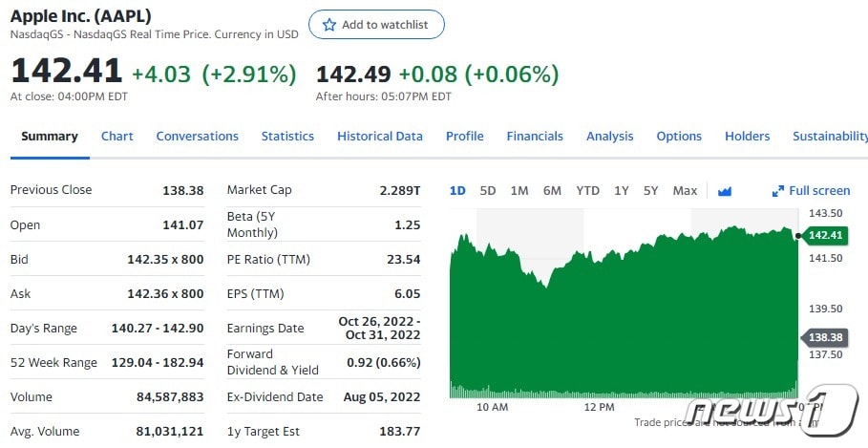Select the 1M chart range
The width and height of the screenshot is (868, 448).
click(519, 191)
